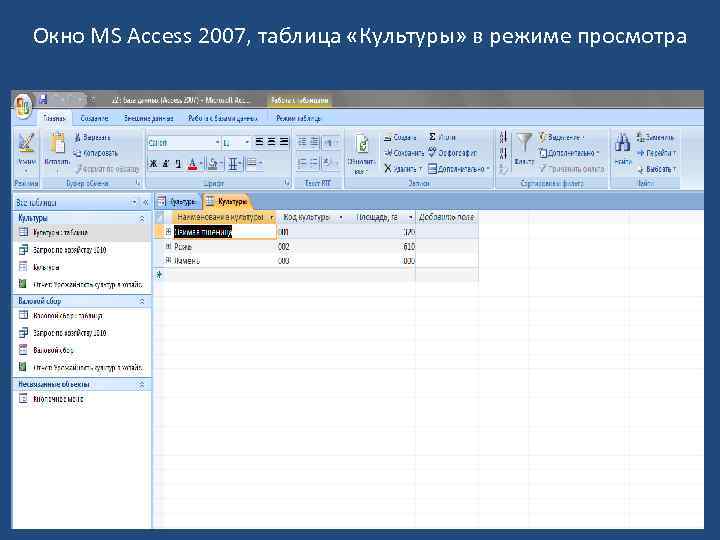The width and height of the screenshot is (720, 540).
Task: Click the Добавить поле column header
Action: 446,217
